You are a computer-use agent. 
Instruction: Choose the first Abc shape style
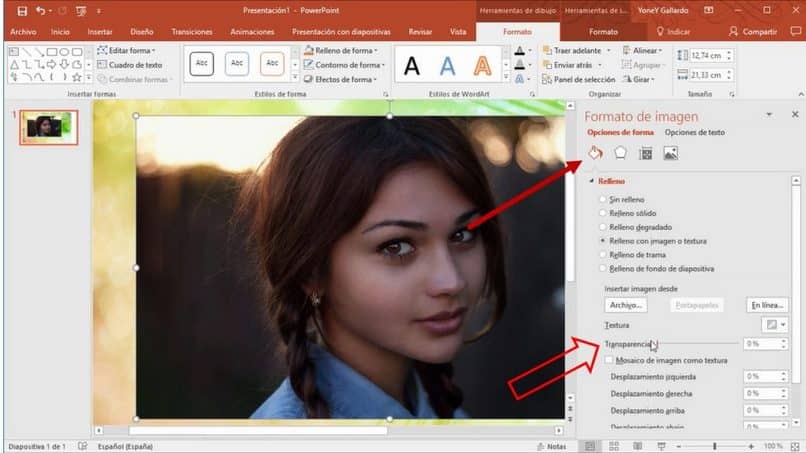tap(202, 64)
